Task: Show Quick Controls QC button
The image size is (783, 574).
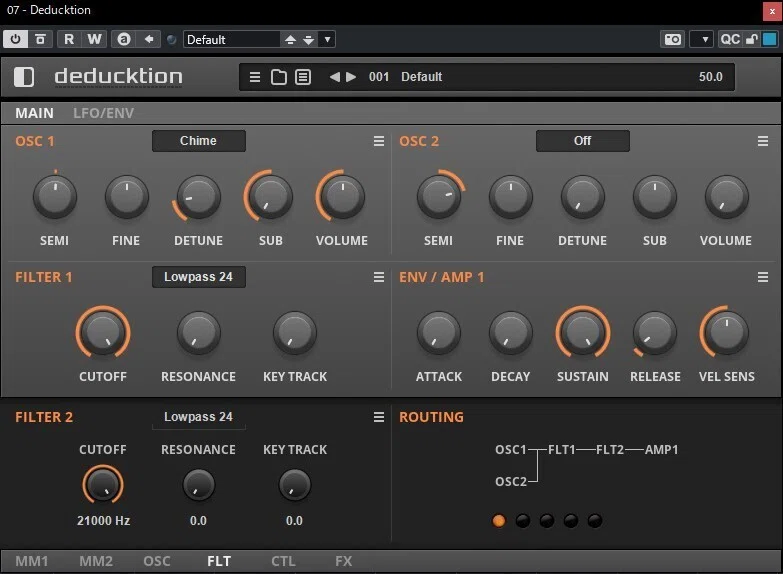Action: click(731, 39)
